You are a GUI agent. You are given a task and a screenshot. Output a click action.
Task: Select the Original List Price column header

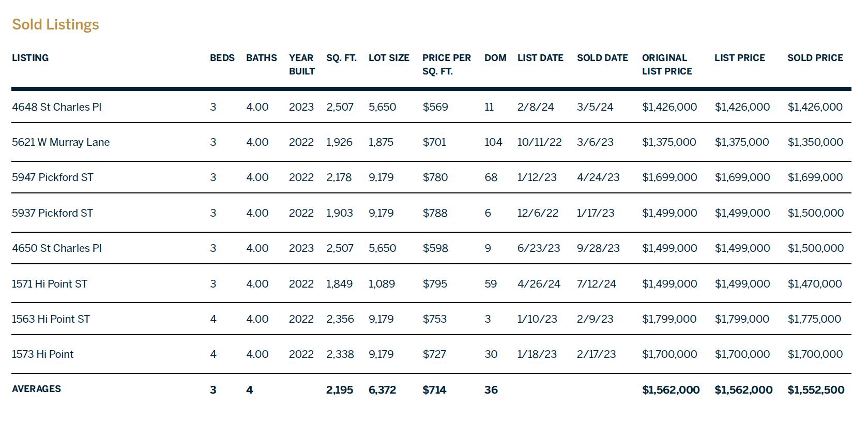pyautogui.click(x=667, y=65)
